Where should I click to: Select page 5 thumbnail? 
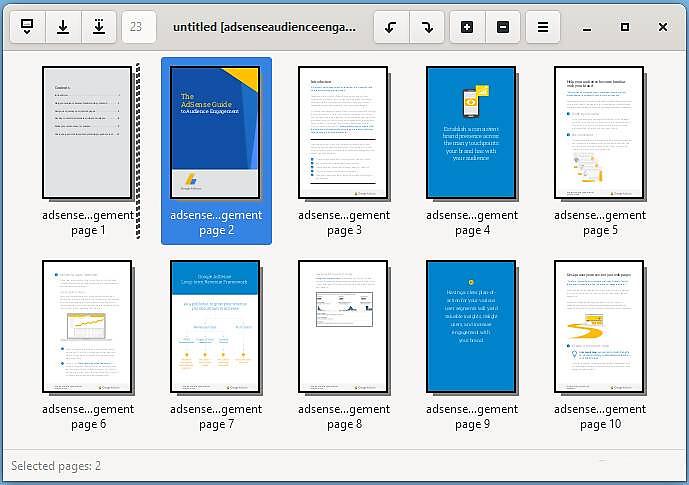pyautogui.click(x=599, y=133)
